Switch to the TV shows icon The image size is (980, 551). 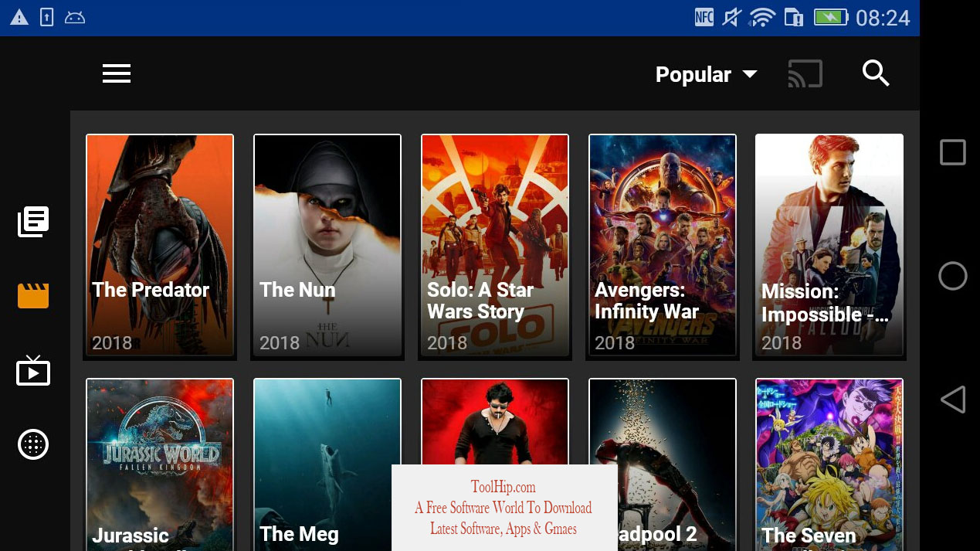click(33, 371)
